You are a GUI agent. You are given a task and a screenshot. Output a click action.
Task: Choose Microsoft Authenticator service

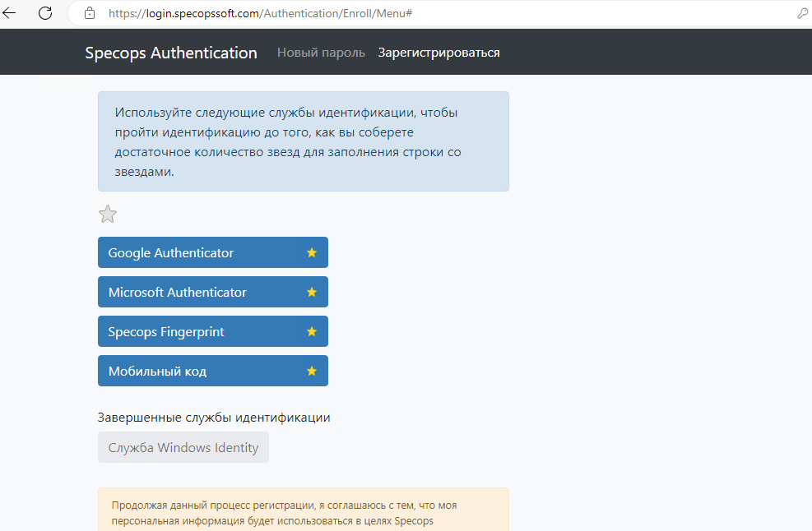pyautogui.click(x=197, y=293)
